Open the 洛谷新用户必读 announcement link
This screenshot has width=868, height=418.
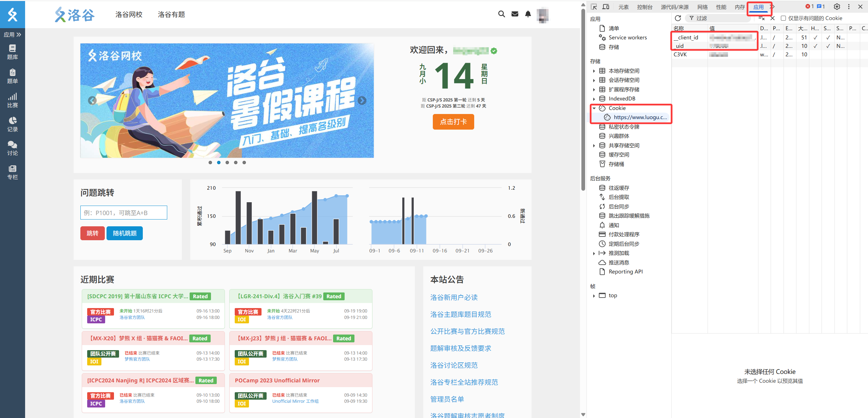click(454, 298)
